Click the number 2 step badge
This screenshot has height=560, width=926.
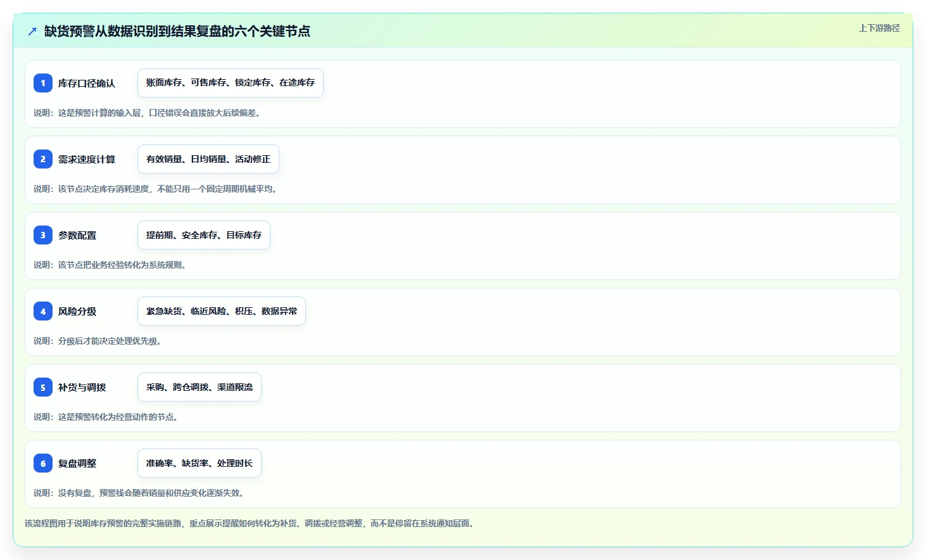[x=43, y=159]
